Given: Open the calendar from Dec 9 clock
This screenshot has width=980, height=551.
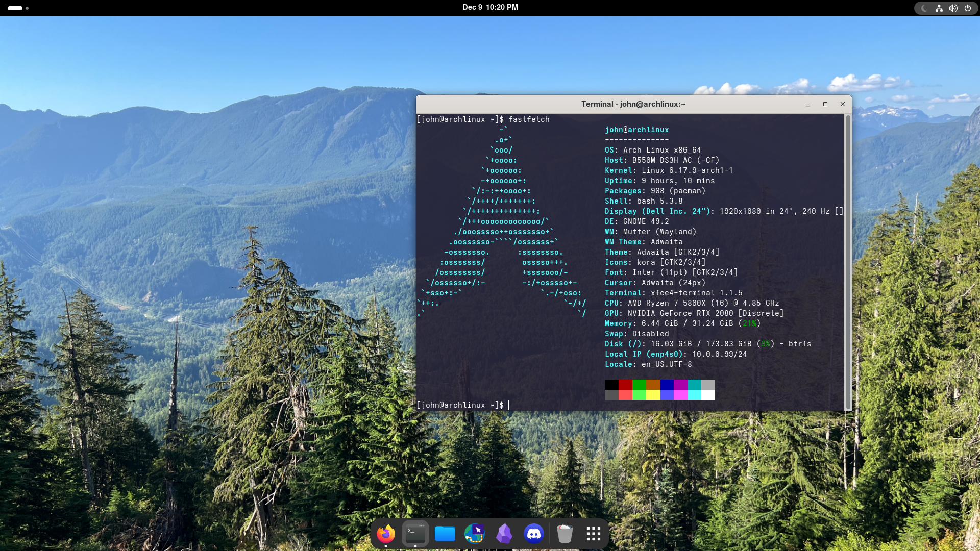Looking at the screenshot, I should pyautogui.click(x=490, y=7).
